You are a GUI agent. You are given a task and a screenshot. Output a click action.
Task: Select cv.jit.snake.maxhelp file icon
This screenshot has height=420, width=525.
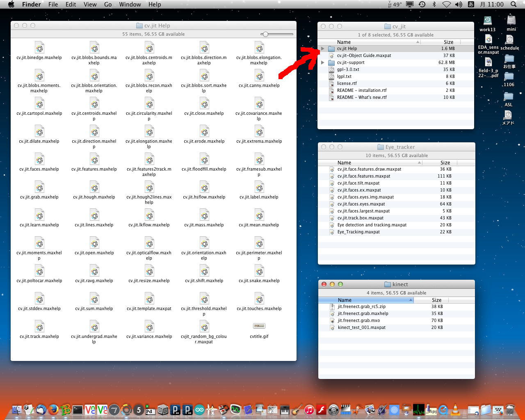coord(259,271)
